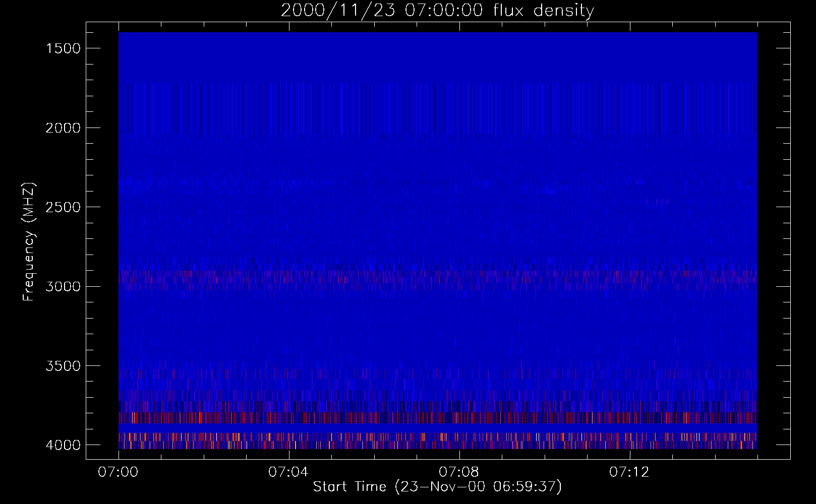Viewport: 816px width, 504px height.
Task: Click the 07:00 time tick label
Action: click(119, 472)
